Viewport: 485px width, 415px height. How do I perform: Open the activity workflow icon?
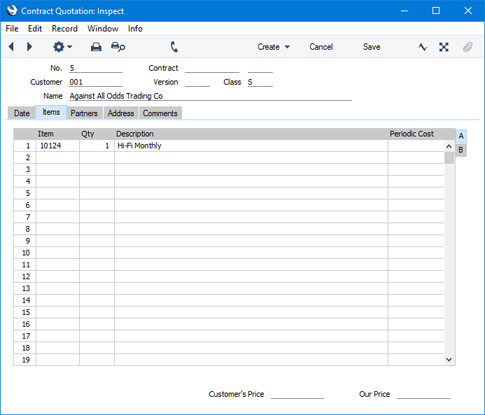pos(422,47)
